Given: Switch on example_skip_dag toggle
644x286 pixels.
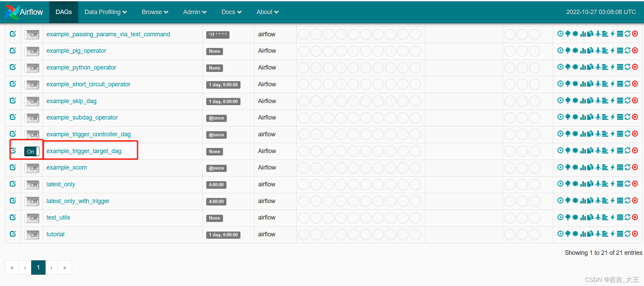Looking at the screenshot, I should 32,101.
